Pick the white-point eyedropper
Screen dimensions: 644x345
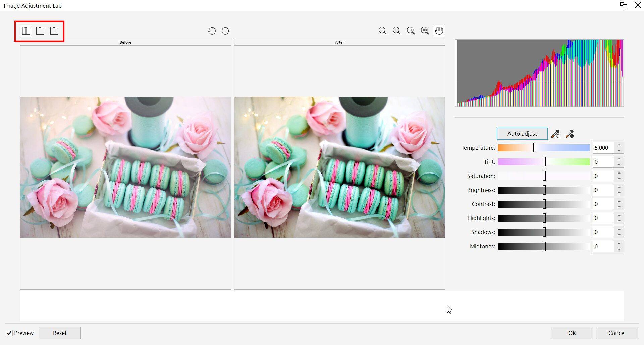click(x=556, y=134)
